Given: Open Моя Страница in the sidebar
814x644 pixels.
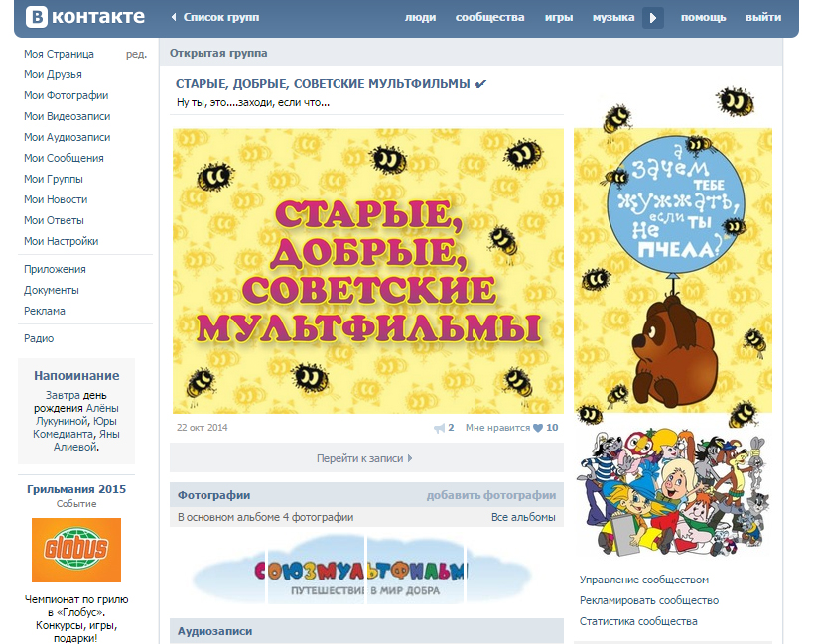Looking at the screenshot, I should [x=60, y=54].
